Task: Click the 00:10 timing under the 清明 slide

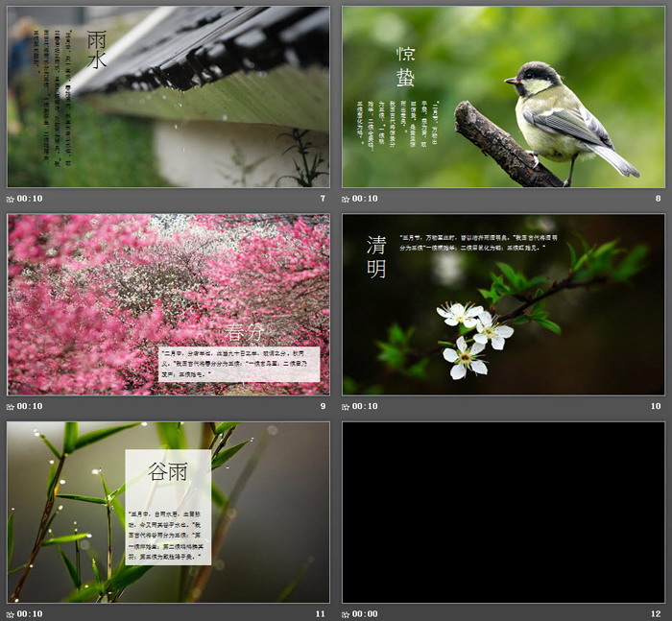Action: tap(365, 406)
